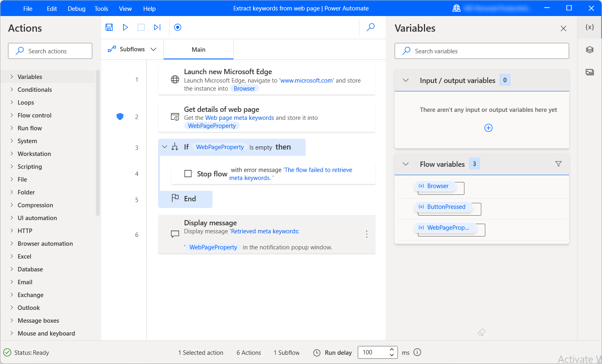Image resolution: width=602 pixels, height=364 pixels.
Task: Add a new input/output variable
Action: pos(488,128)
